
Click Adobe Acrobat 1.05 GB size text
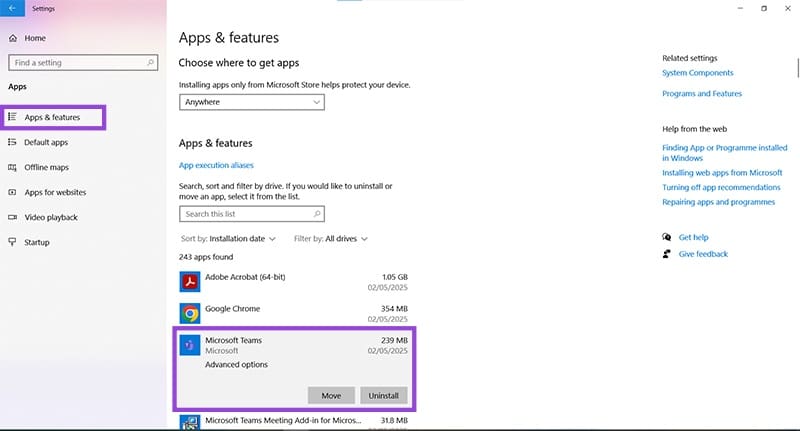394,277
